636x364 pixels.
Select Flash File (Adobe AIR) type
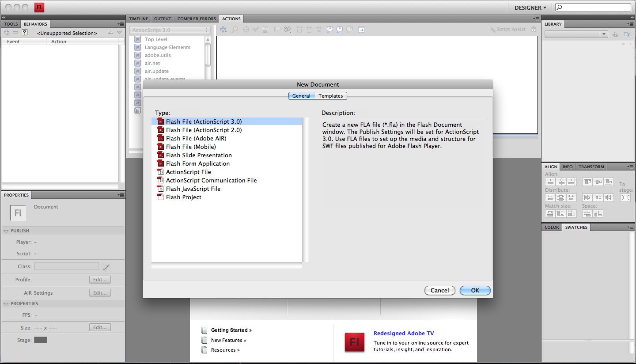(x=227, y=138)
